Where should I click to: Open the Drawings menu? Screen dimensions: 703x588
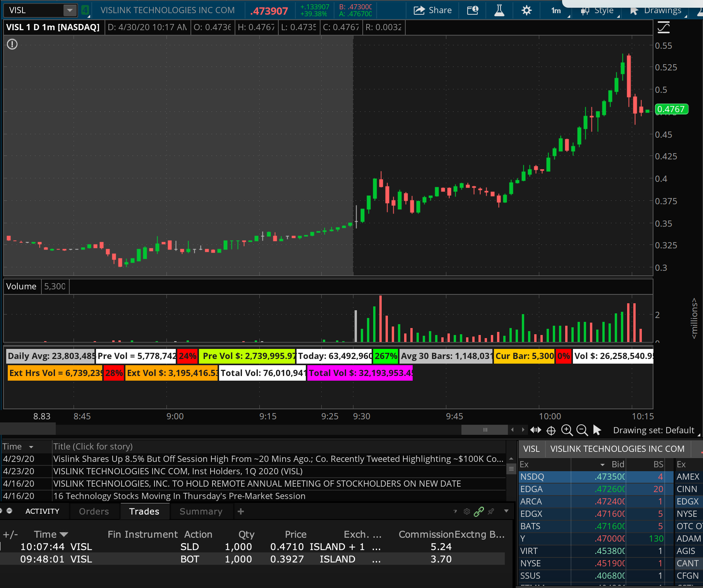[656, 10]
